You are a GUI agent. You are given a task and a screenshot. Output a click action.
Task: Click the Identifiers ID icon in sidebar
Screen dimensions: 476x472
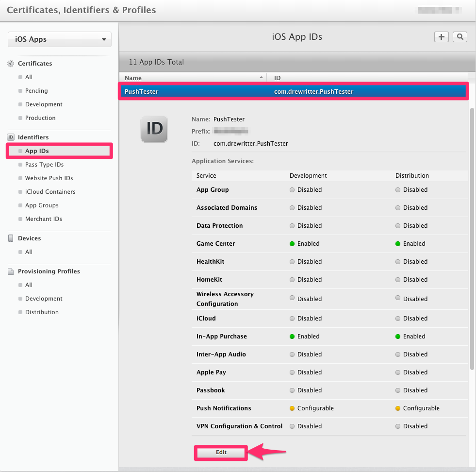(x=11, y=137)
